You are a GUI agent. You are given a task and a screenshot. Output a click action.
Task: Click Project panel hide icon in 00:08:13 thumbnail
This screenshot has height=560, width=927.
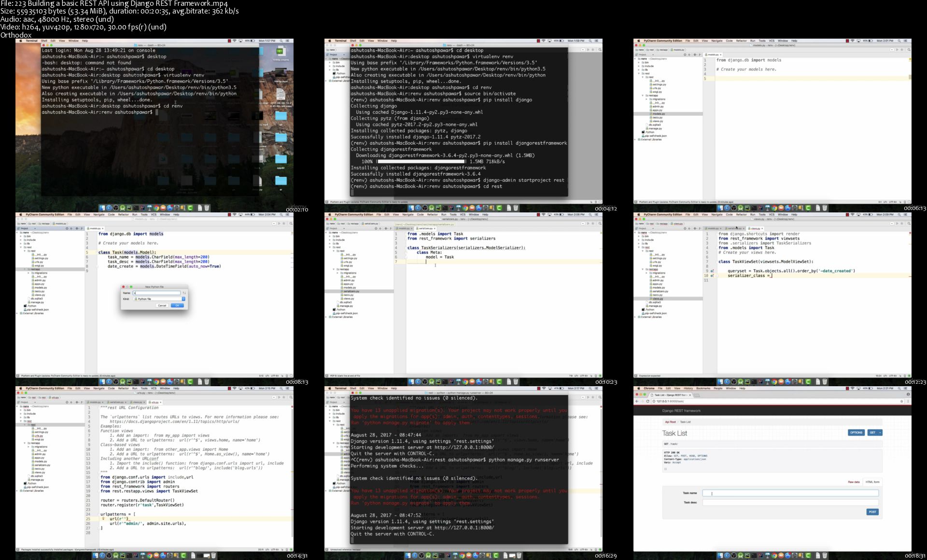tap(82, 228)
